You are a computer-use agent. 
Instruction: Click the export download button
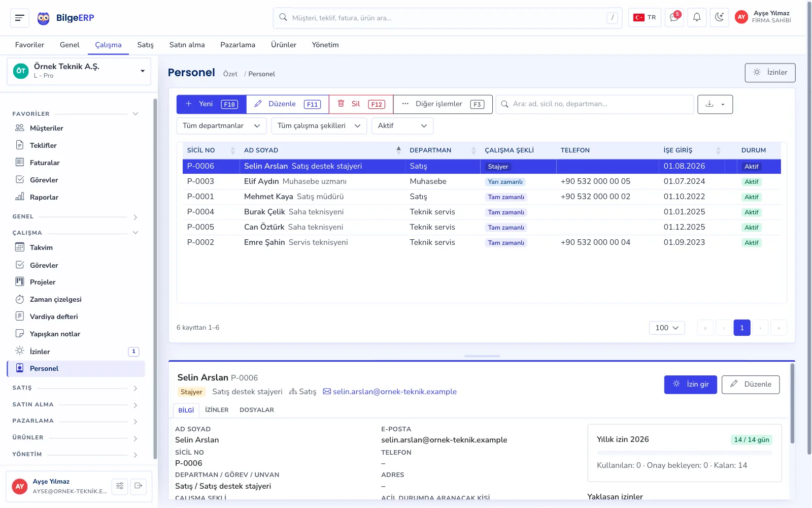coord(715,104)
